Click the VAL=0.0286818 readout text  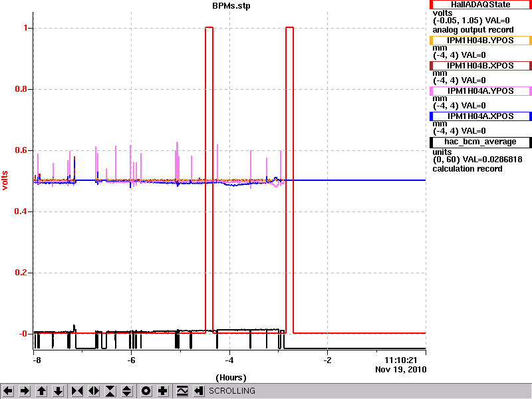click(x=493, y=160)
